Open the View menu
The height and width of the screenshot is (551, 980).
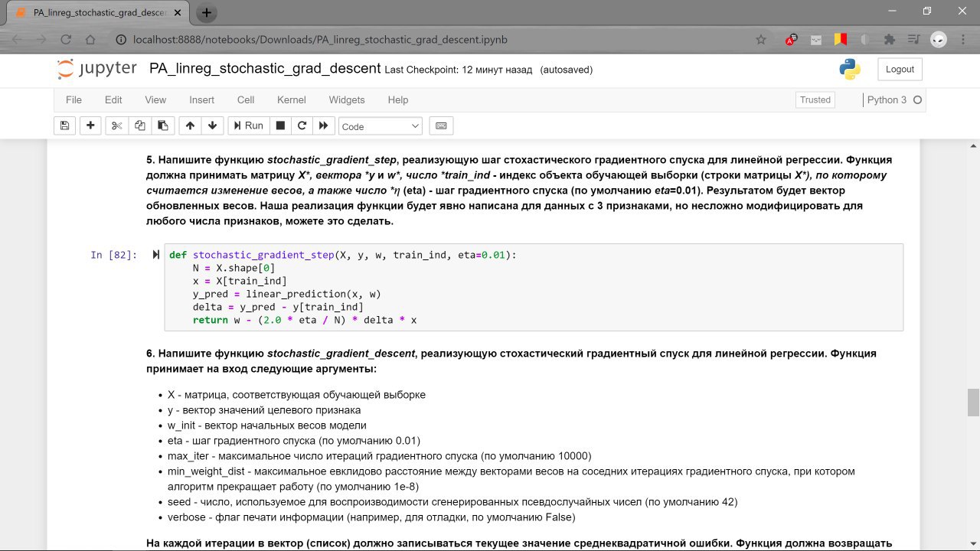155,99
